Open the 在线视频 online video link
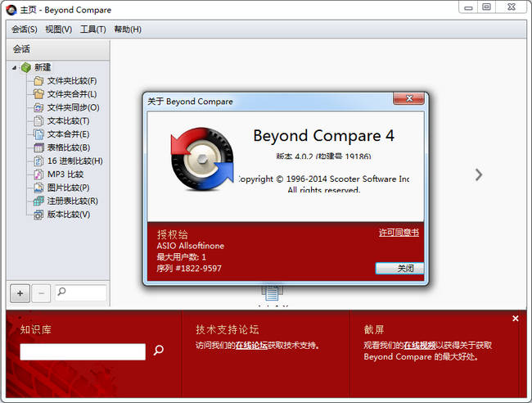This screenshot has width=532, height=403. pos(419,346)
